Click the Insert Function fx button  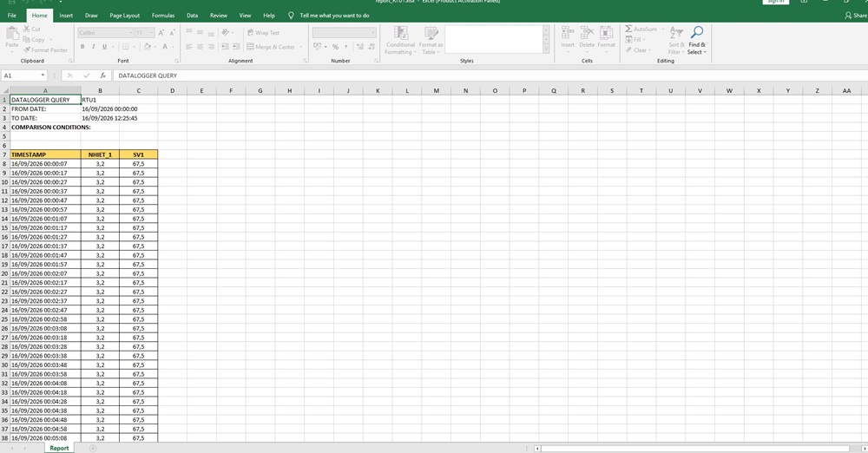103,75
